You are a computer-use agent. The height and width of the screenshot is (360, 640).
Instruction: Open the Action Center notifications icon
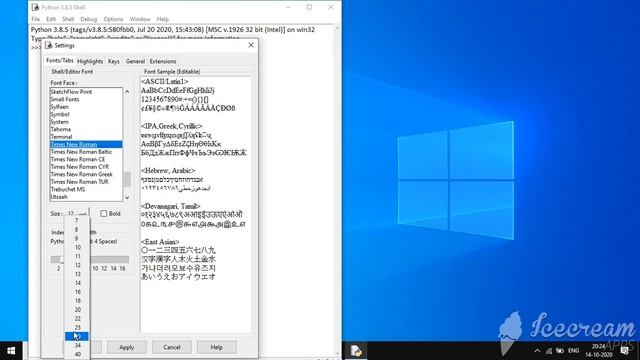624,351
